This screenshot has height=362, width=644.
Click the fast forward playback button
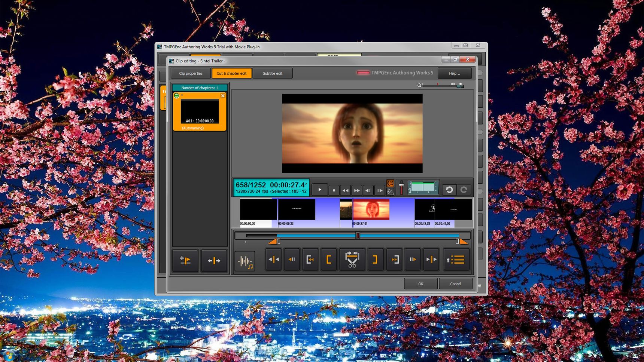[x=357, y=190]
